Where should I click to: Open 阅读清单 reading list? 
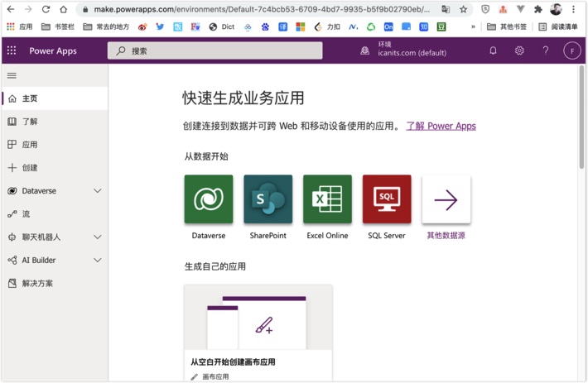558,26
